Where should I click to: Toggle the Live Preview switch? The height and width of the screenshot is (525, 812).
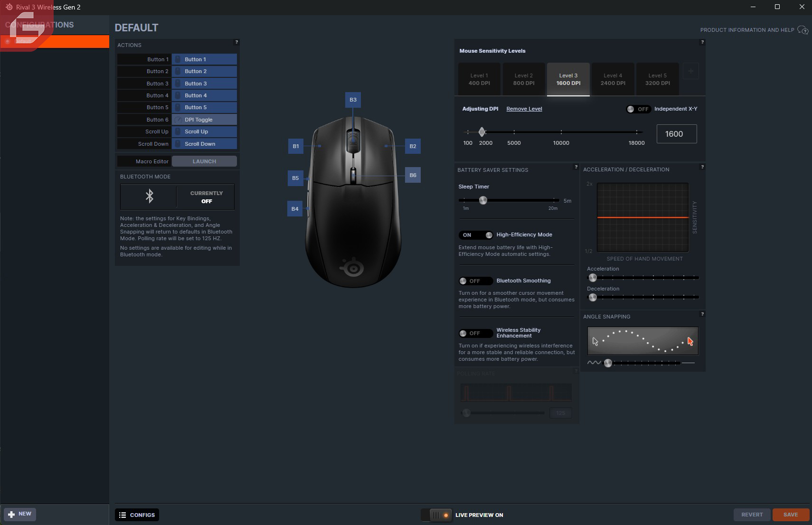coord(436,515)
